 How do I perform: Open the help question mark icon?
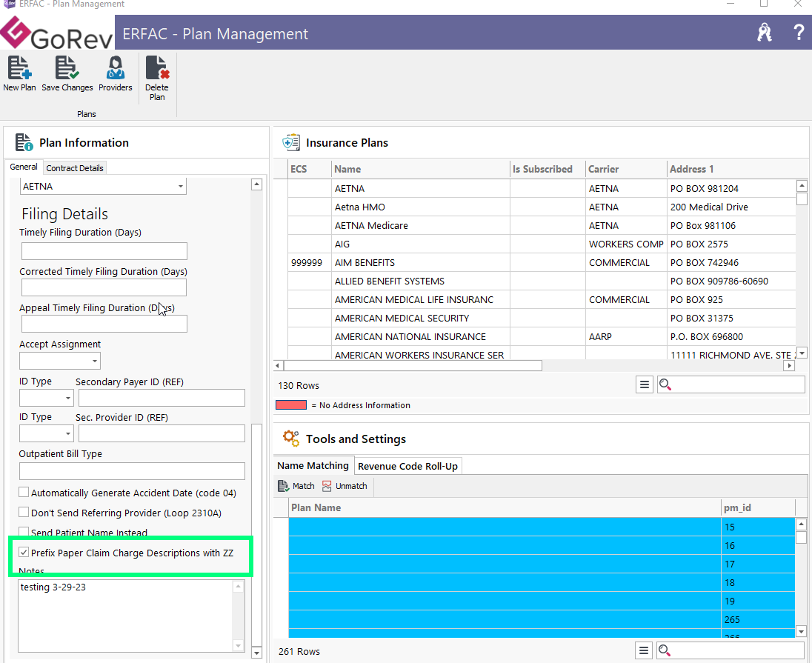[x=799, y=32]
